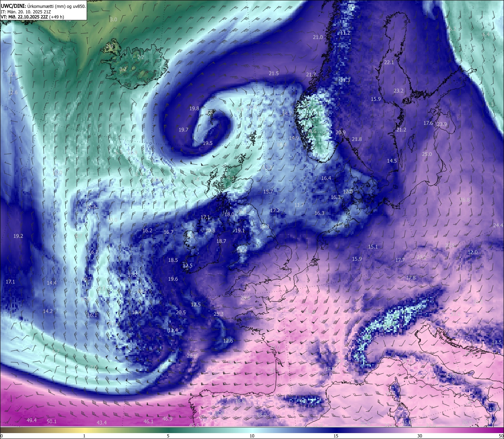Click the 30 label on the color scale
Image resolution: width=504 pixels, height=439 pixels.
pyautogui.click(x=420, y=436)
